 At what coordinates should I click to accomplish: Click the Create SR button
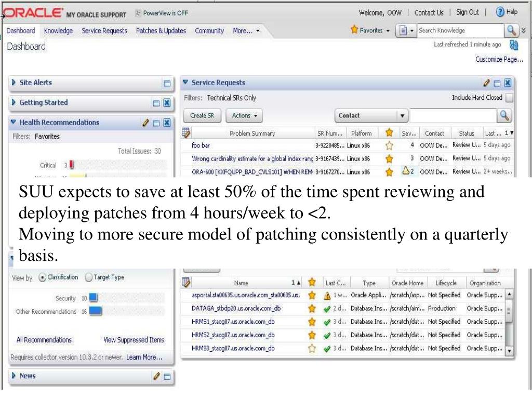pos(202,116)
